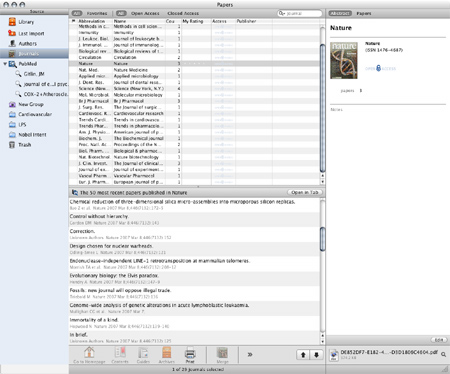Click the journals list vertical scrollbar
Viewport: 450px width, 374px height.
[x=322, y=107]
